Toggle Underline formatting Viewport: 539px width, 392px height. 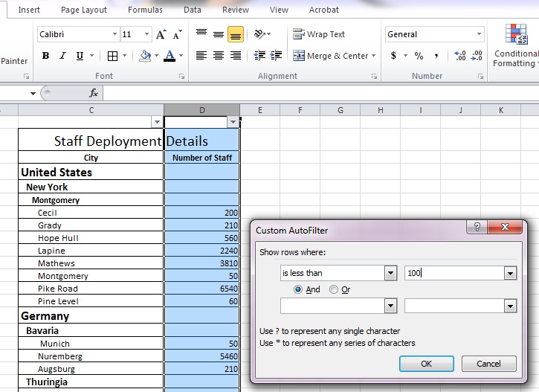[80, 56]
